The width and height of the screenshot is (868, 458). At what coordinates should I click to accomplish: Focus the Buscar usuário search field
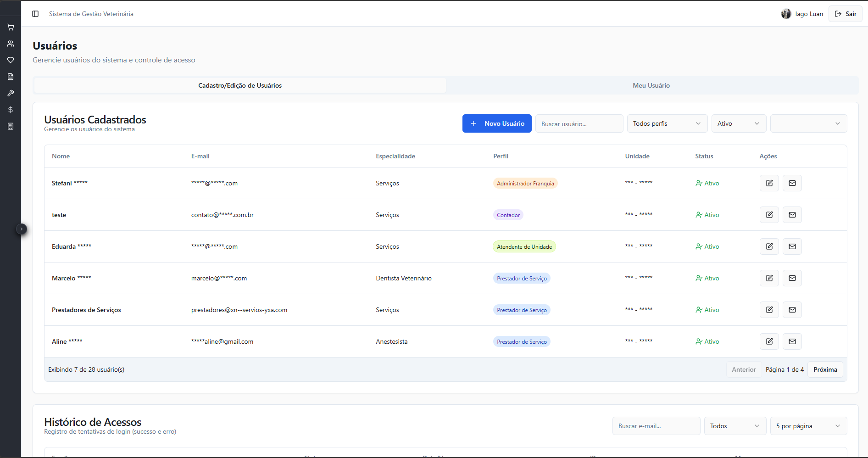point(579,123)
